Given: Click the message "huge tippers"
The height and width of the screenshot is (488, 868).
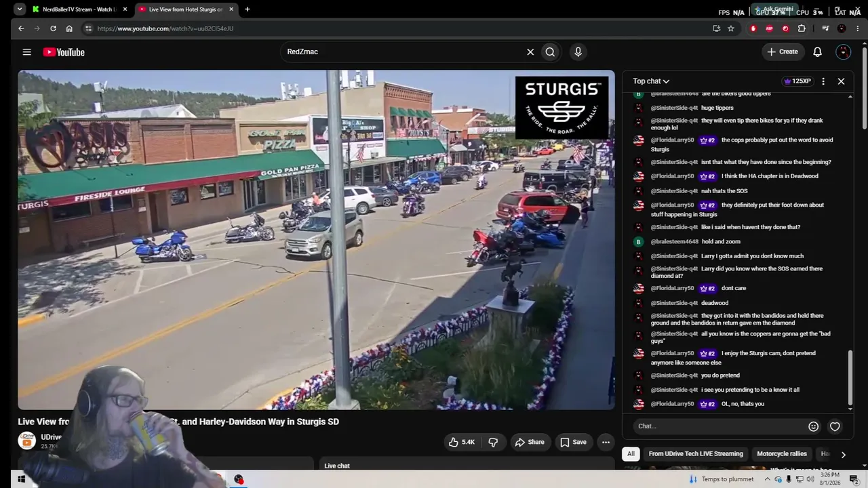Looking at the screenshot, I should 717,108.
